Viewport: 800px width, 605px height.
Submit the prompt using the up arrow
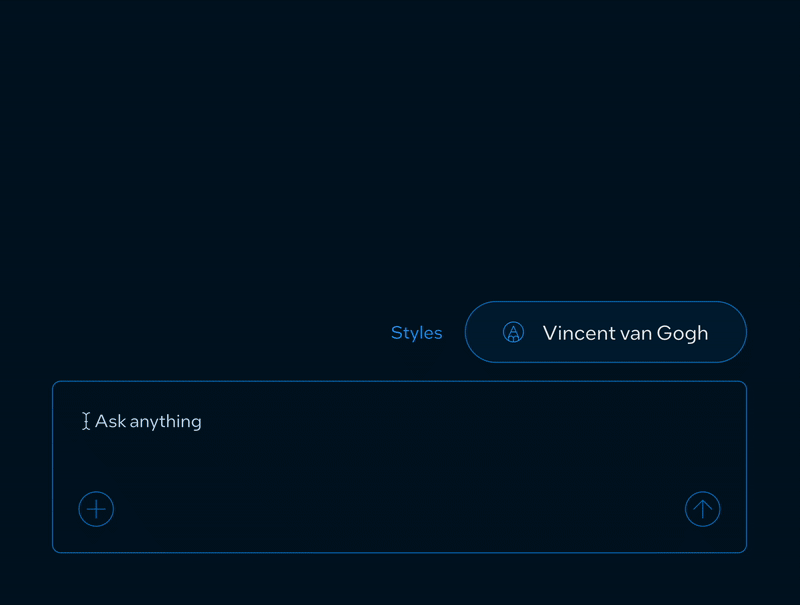(x=702, y=509)
